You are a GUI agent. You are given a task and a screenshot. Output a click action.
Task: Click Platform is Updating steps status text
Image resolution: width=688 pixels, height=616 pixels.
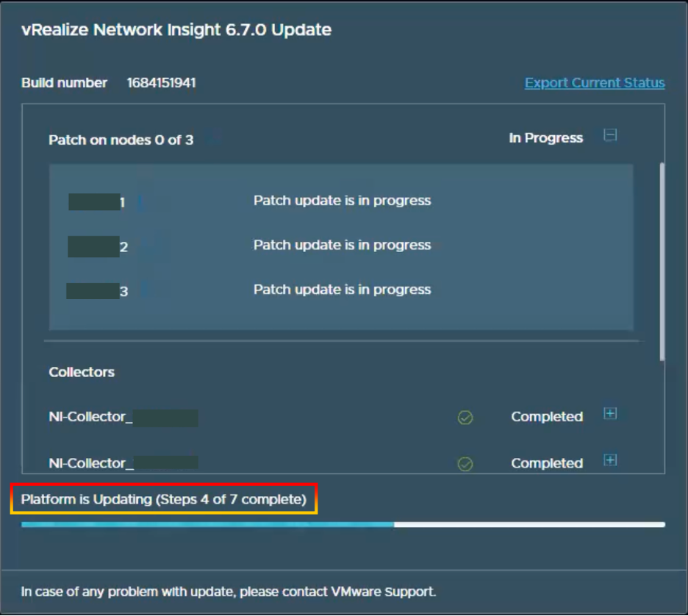(x=164, y=499)
